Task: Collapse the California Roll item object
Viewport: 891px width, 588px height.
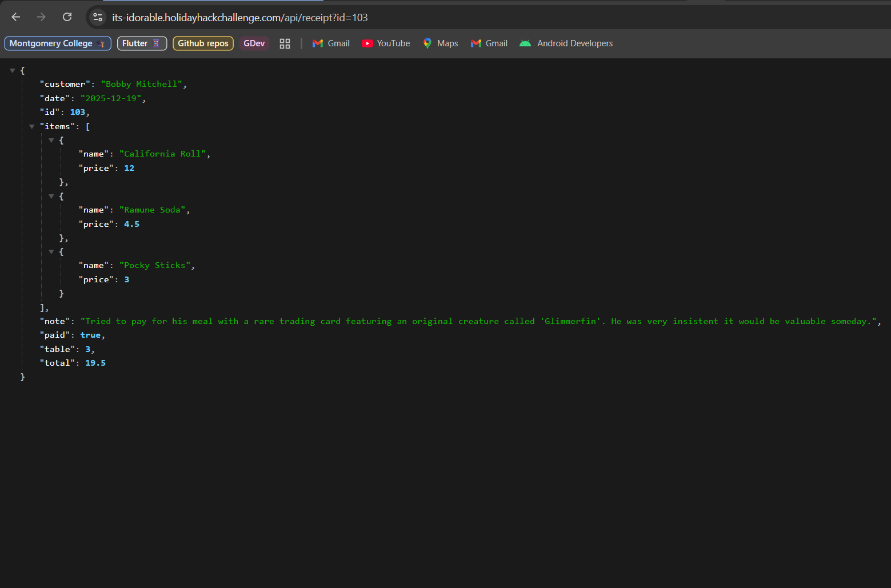Action: tap(51, 141)
